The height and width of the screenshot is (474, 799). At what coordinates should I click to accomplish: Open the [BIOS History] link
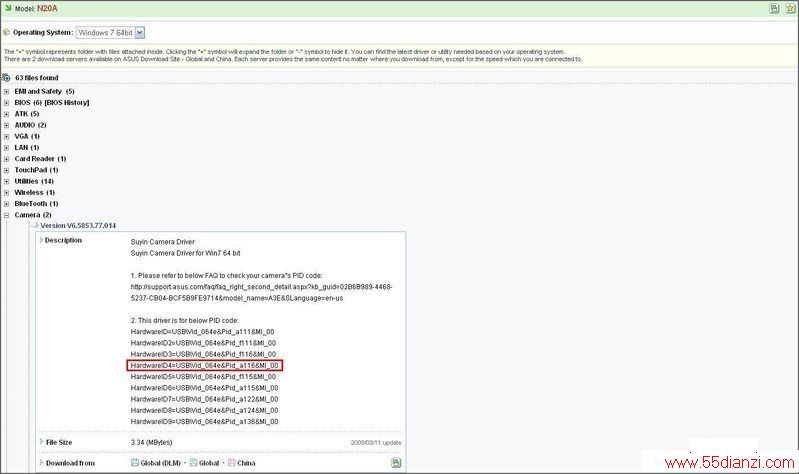click(x=67, y=102)
